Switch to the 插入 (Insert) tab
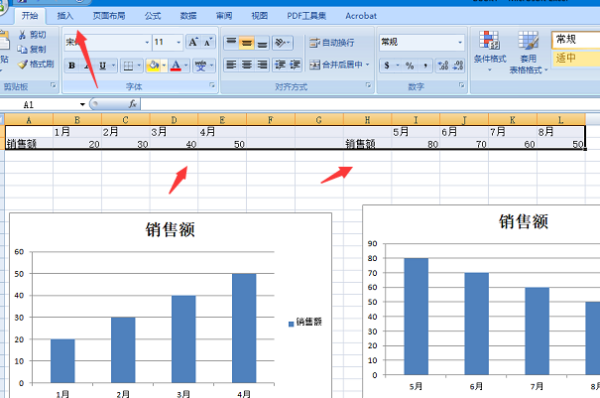 tap(65, 16)
